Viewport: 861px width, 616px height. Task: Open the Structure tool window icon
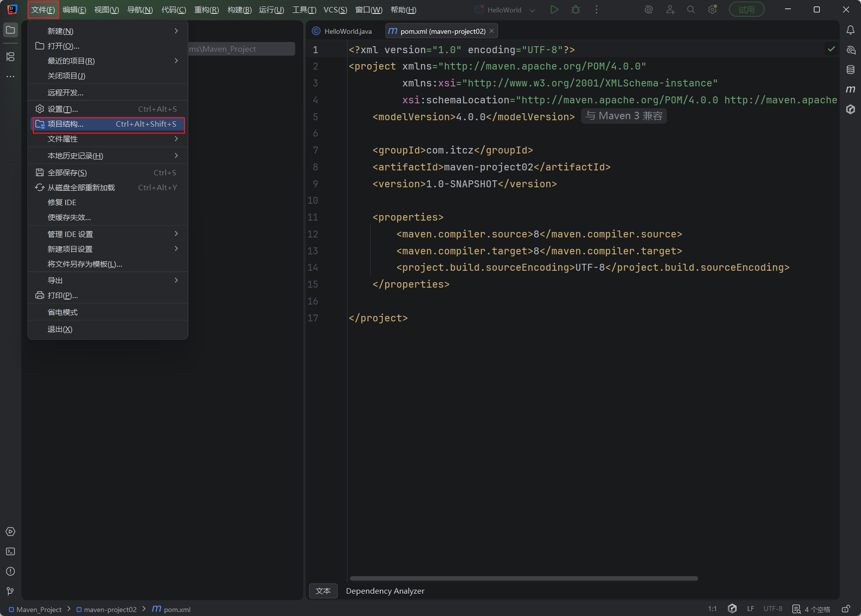[10, 57]
